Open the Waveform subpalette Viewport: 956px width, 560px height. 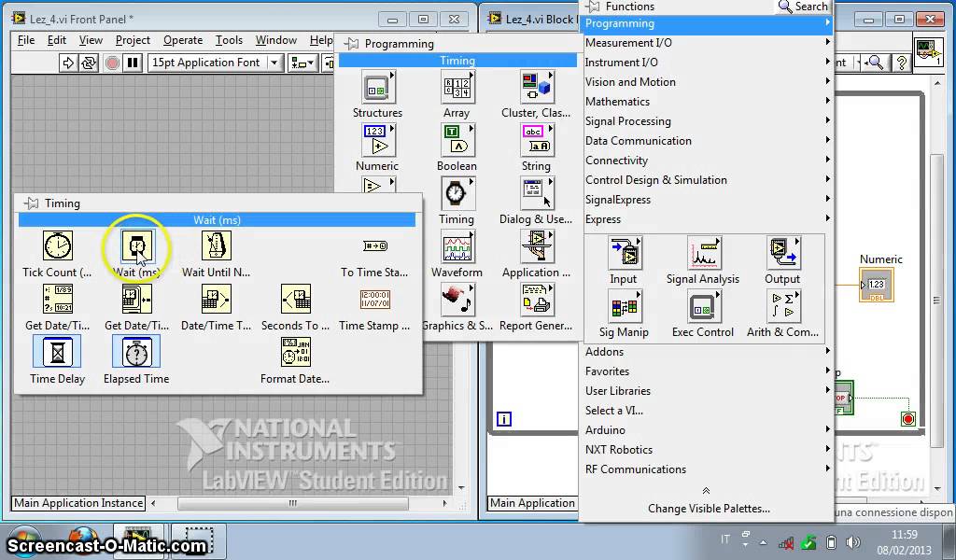pyautogui.click(x=457, y=246)
